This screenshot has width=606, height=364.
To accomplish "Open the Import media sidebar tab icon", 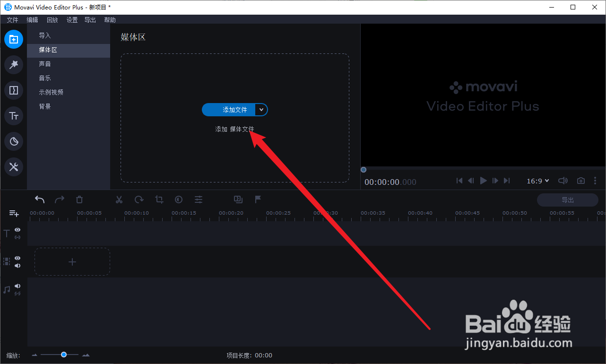I will click(x=14, y=39).
